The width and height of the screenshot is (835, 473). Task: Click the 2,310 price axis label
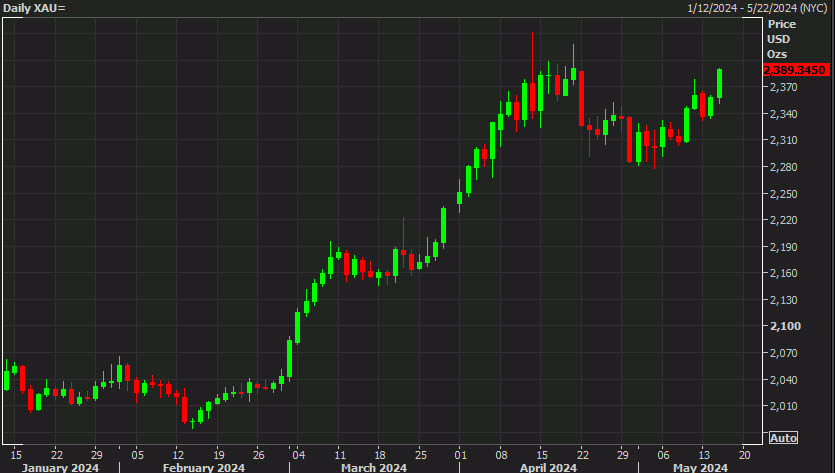(x=783, y=140)
